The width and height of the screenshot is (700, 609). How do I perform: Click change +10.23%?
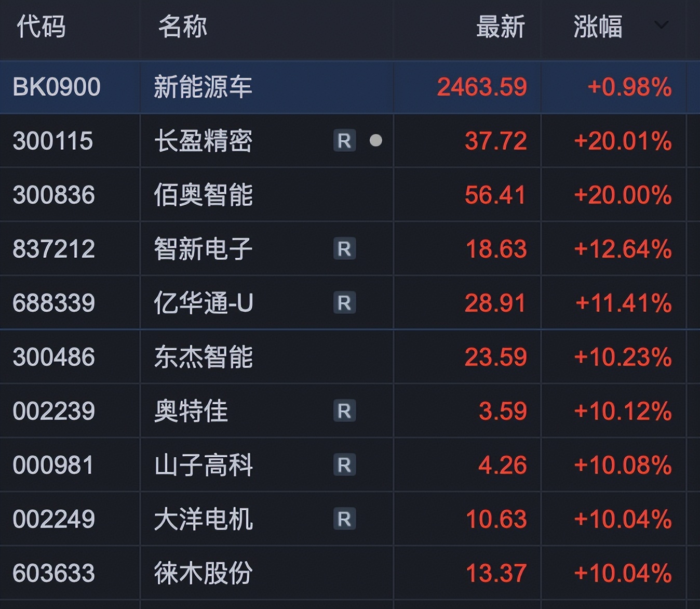coord(623,357)
